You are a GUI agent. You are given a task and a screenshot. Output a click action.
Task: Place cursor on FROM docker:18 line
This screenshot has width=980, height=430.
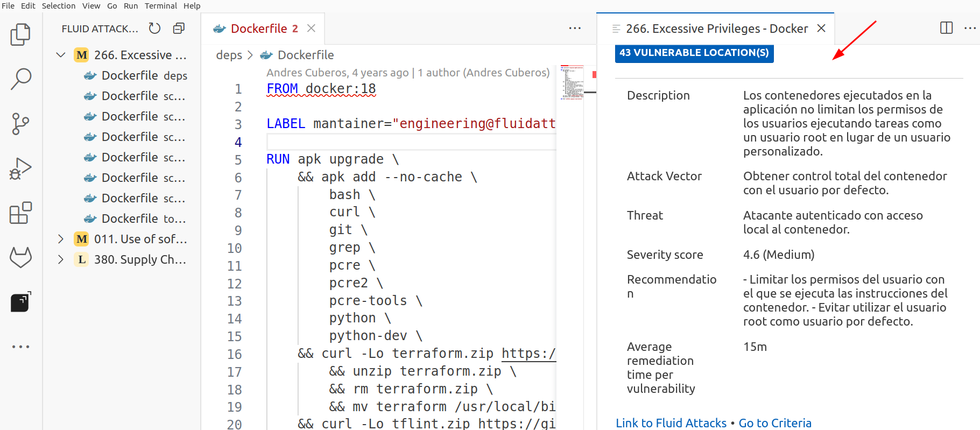pos(321,89)
